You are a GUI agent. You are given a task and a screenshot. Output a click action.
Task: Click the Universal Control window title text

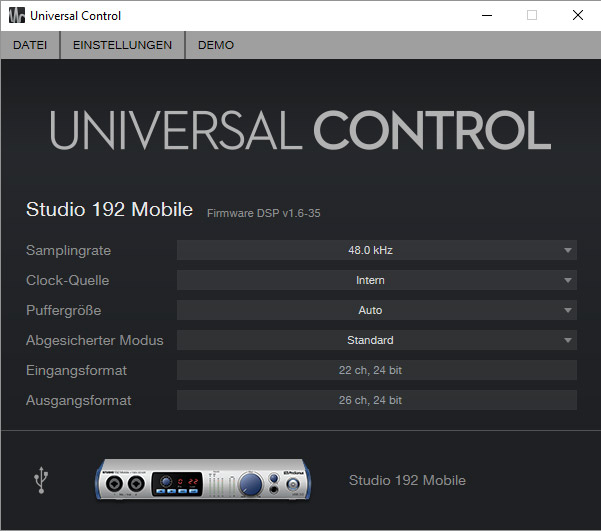pyautogui.click(x=76, y=16)
